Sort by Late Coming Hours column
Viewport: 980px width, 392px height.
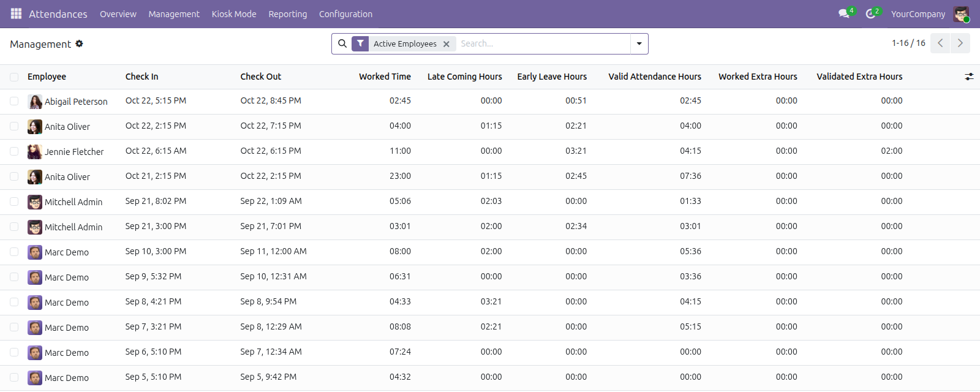coord(464,77)
